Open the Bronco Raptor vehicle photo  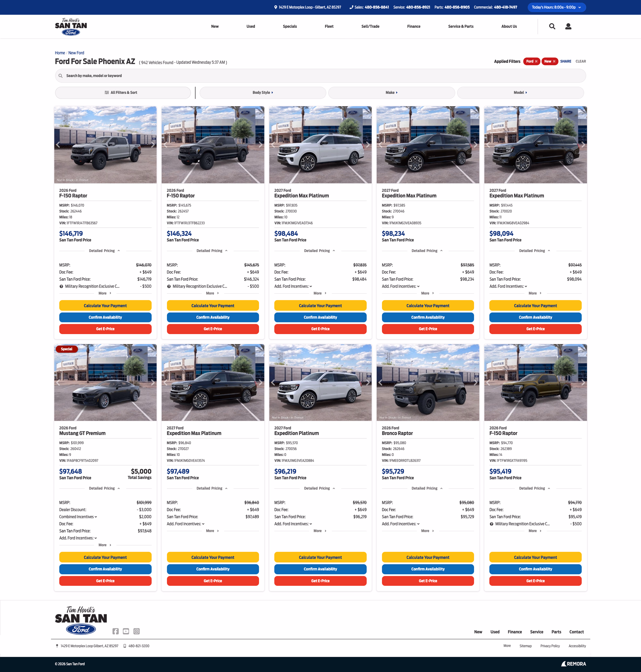[428, 383]
